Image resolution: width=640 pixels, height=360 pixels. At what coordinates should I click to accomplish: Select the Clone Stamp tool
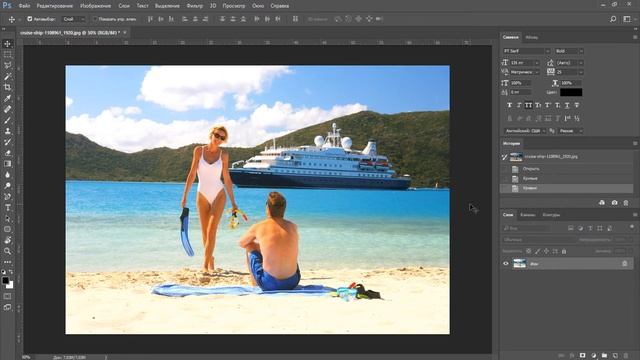(7, 131)
